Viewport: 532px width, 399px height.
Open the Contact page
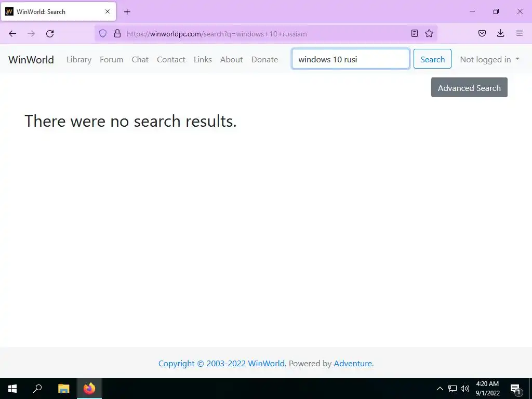(171, 60)
